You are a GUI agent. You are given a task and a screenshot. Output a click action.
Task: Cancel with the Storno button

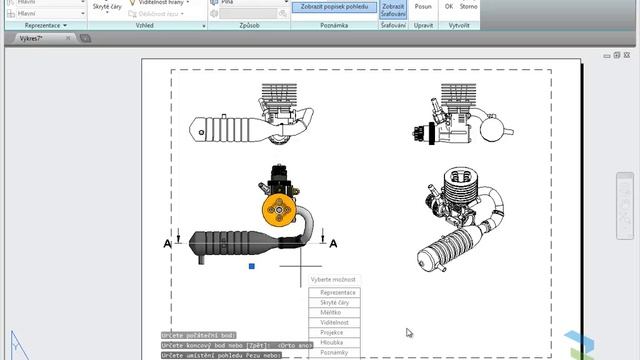point(468,7)
